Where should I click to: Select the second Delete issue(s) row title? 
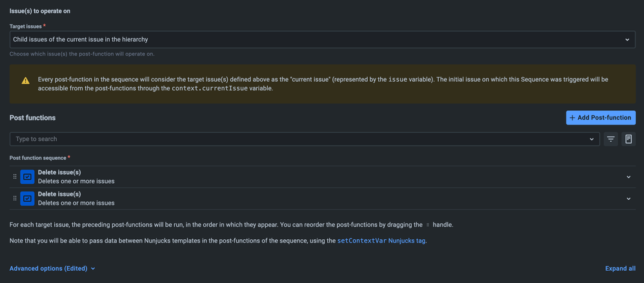[59, 194]
